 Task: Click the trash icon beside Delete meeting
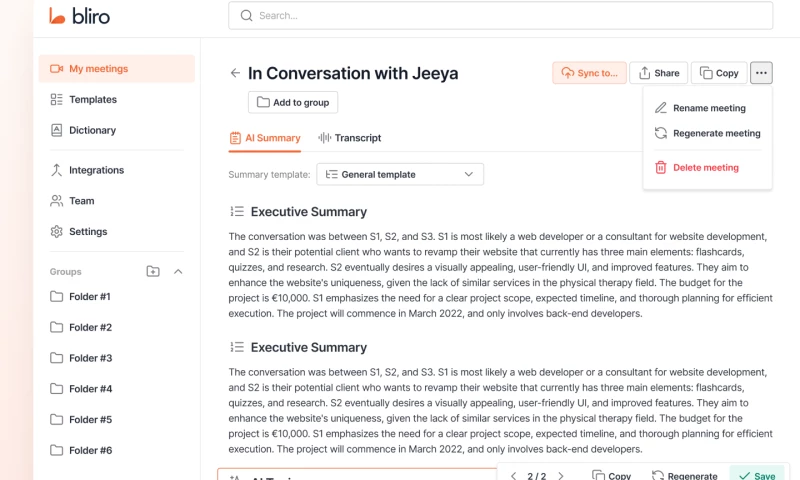click(661, 167)
